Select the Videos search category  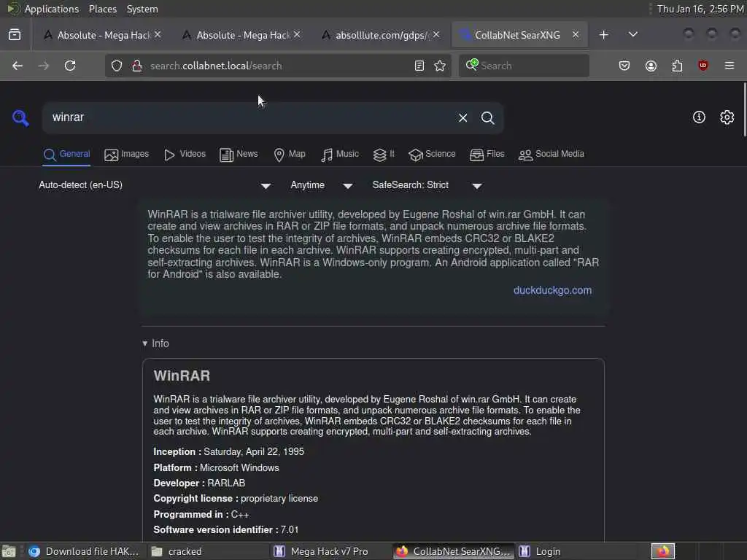[x=185, y=155]
